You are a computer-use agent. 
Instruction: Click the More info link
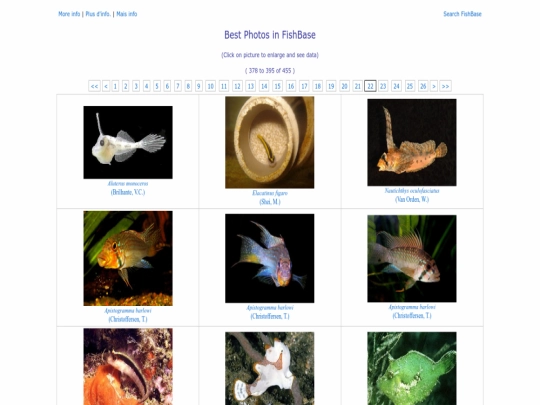(x=69, y=14)
